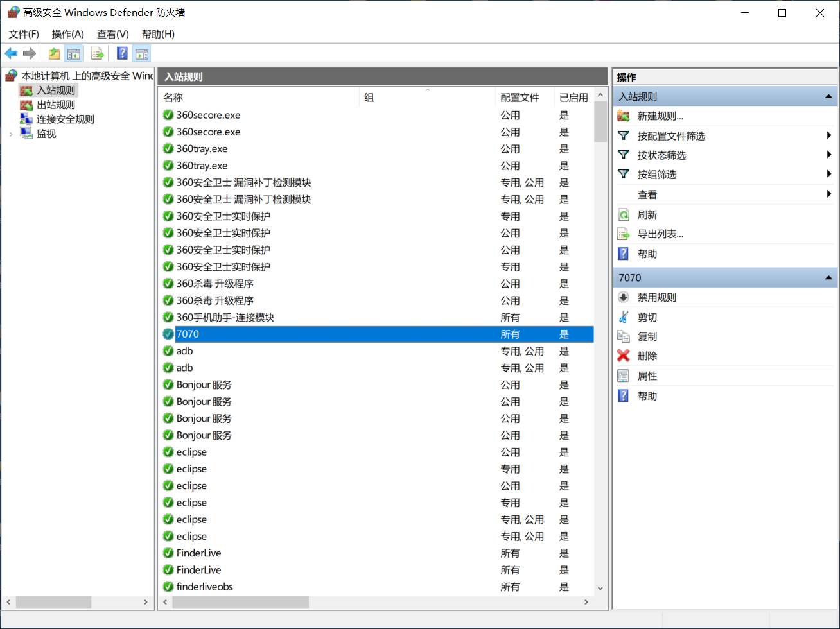Open help via toolbar question mark icon
Image resolution: width=840 pixels, height=629 pixels.
[x=122, y=53]
